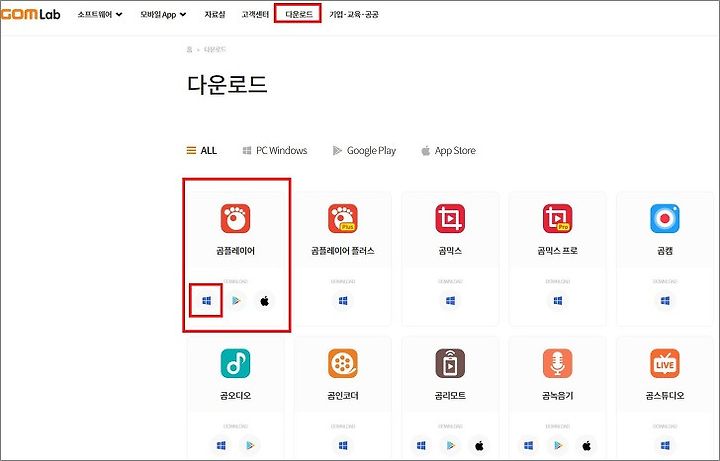This screenshot has width=720, height=461.
Task: Open 기업·교육·공공 menu item
Action: click(x=354, y=14)
